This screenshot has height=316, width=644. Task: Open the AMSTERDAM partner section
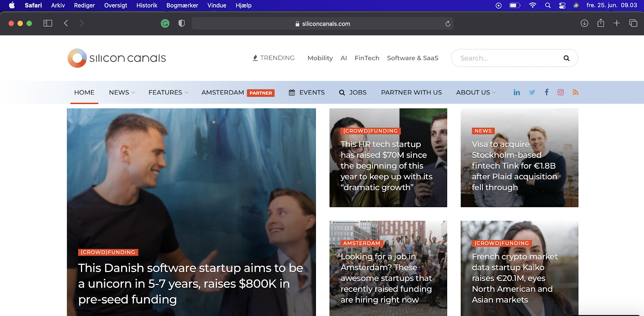click(238, 92)
